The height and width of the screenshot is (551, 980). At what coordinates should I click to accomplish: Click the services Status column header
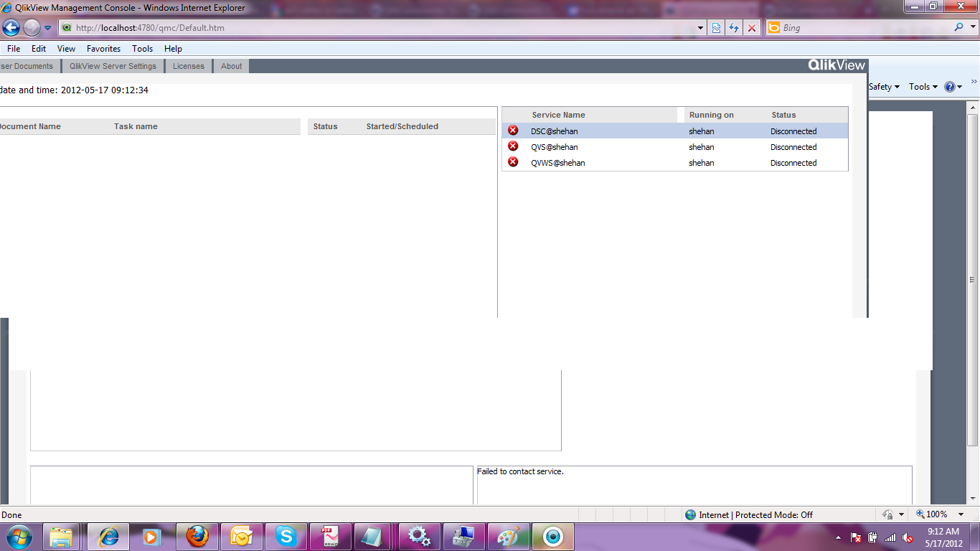783,115
